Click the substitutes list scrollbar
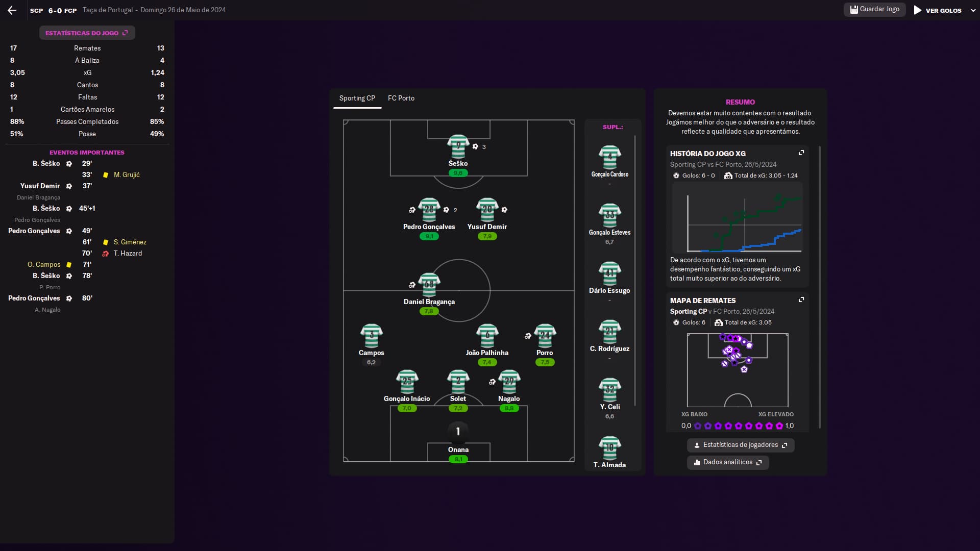Image resolution: width=980 pixels, height=551 pixels. tap(635, 270)
